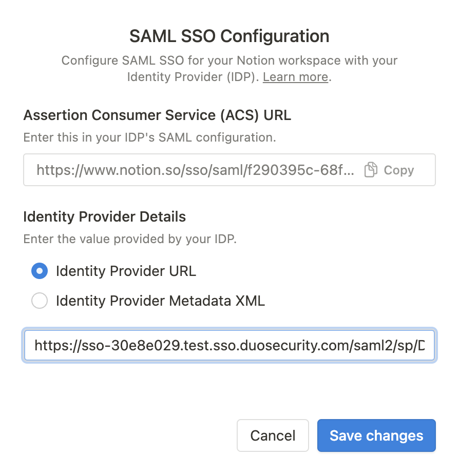Switch selection back to Identity Provider URL
This screenshot has width=459, height=476.
[x=40, y=271]
